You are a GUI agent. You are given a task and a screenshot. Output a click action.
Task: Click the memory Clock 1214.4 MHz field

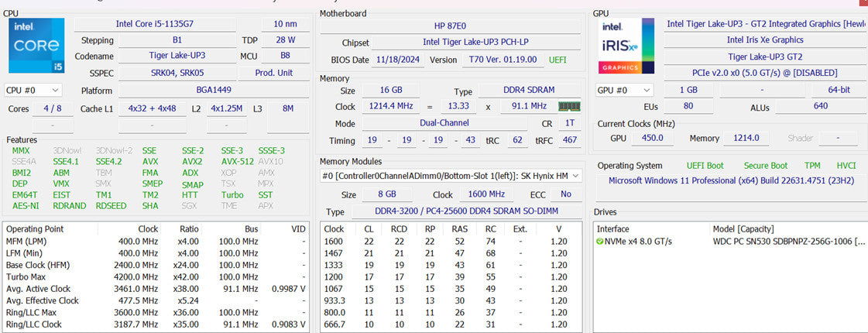click(x=391, y=106)
